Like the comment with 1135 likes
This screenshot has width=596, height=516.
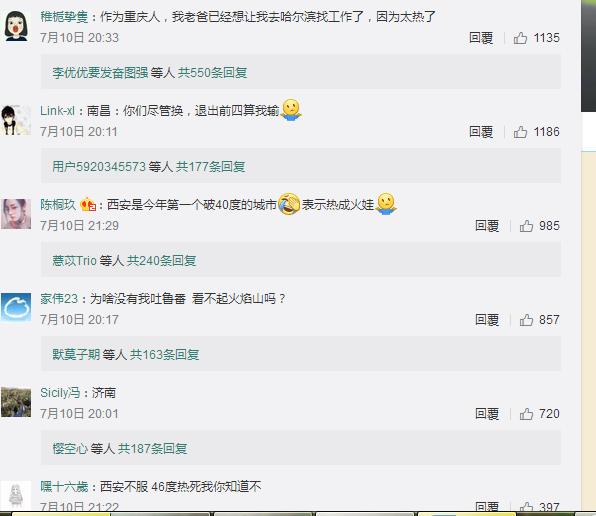click(x=520, y=38)
